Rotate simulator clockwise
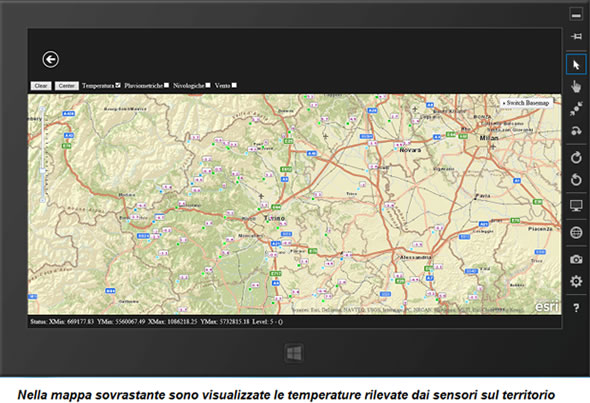Viewport: 590px width, 403px height. click(576, 157)
